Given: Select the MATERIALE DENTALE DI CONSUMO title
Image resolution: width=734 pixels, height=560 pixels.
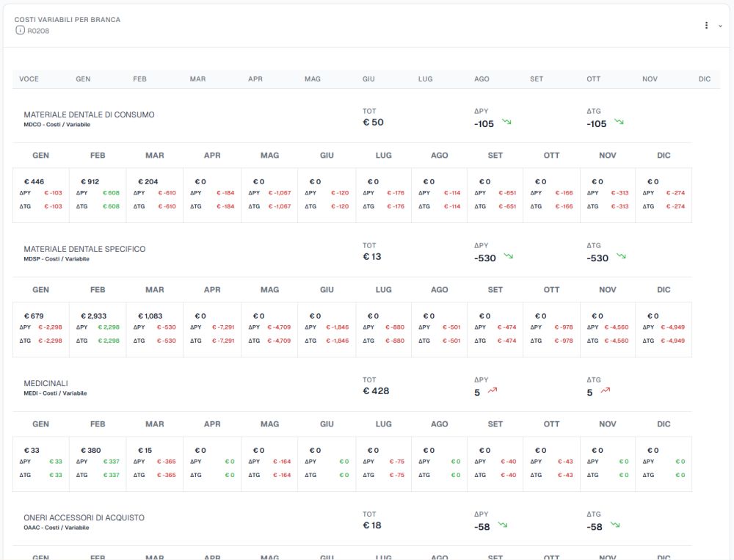Looking at the screenshot, I should 89,114.
